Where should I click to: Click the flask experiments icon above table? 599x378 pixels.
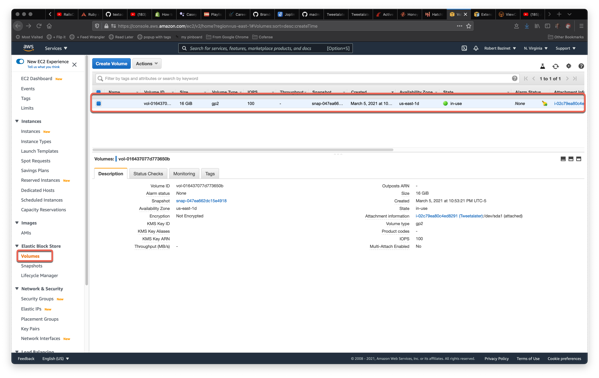click(542, 66)
